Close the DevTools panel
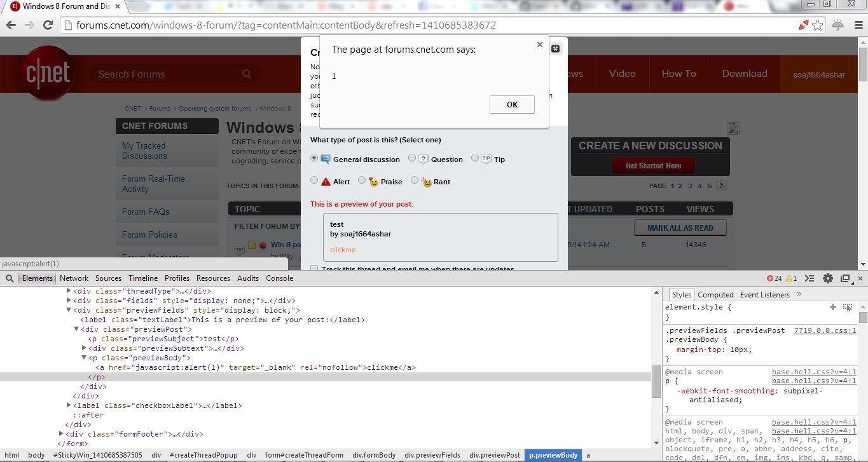This screenshot has height=462, width=868. [860, 278]
